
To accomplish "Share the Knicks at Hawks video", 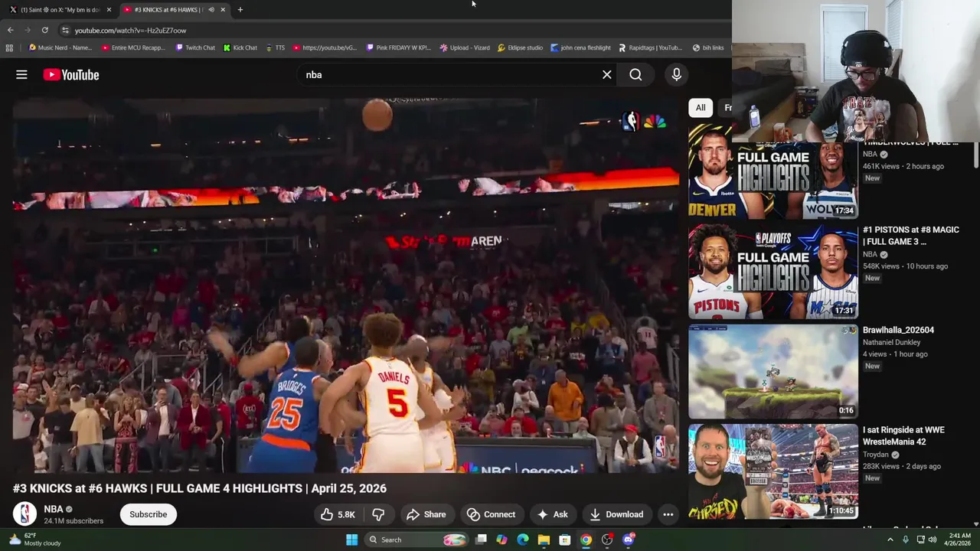I will [426, 514].
